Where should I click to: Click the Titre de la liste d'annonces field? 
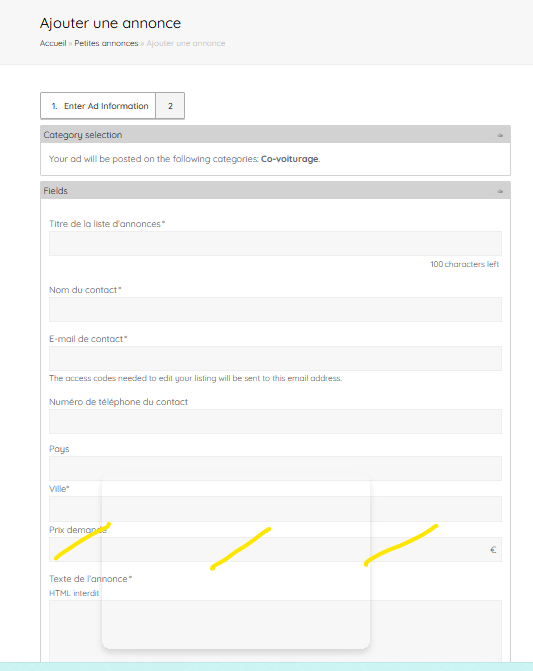pyautogui.click(x=275, y=243)
